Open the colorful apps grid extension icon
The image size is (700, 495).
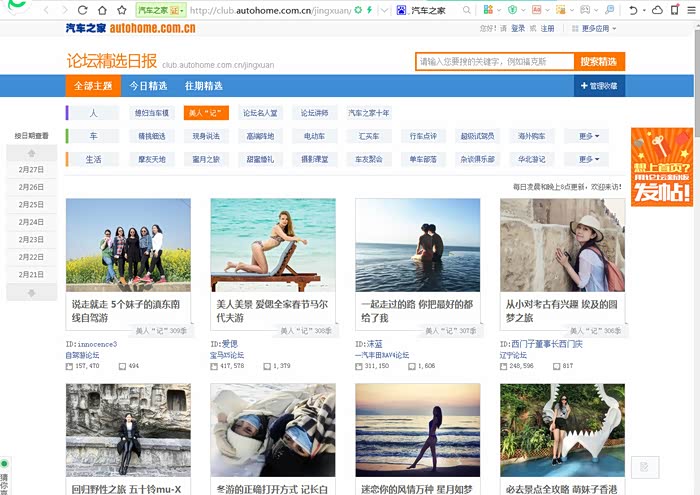[x=488, y=10]
